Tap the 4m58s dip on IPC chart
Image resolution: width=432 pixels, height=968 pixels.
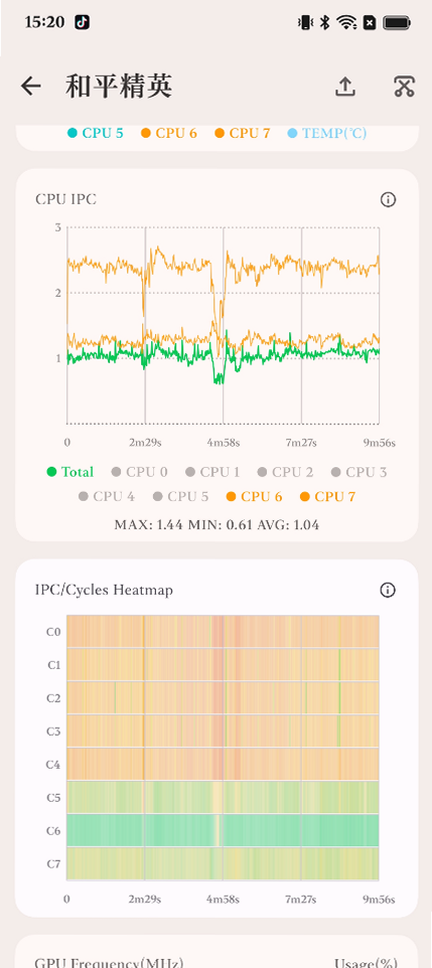click(x=218, y=377)
